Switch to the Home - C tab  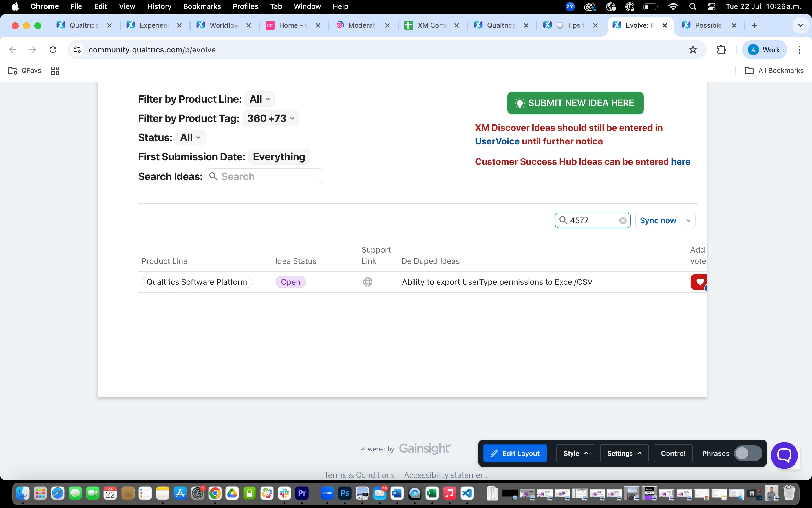point(293,25)
